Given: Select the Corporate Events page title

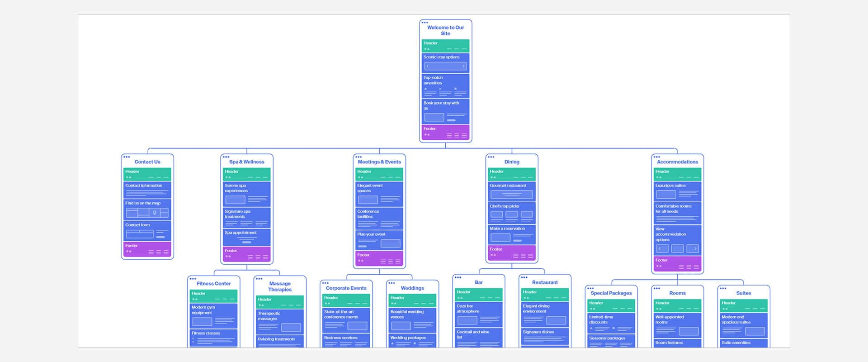Looking at the screenshot, I should (x=346, y=288).
